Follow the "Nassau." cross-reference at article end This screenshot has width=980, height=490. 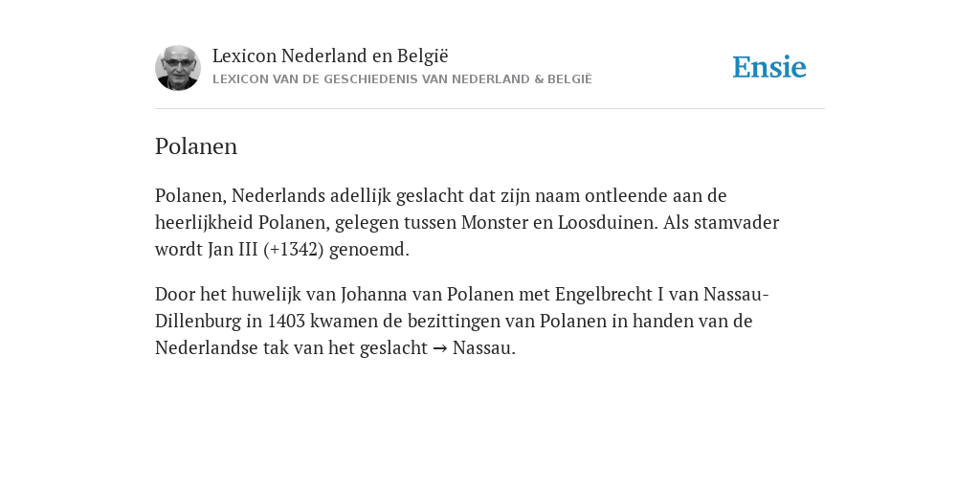pyautogui.click(x=483, y=347)
